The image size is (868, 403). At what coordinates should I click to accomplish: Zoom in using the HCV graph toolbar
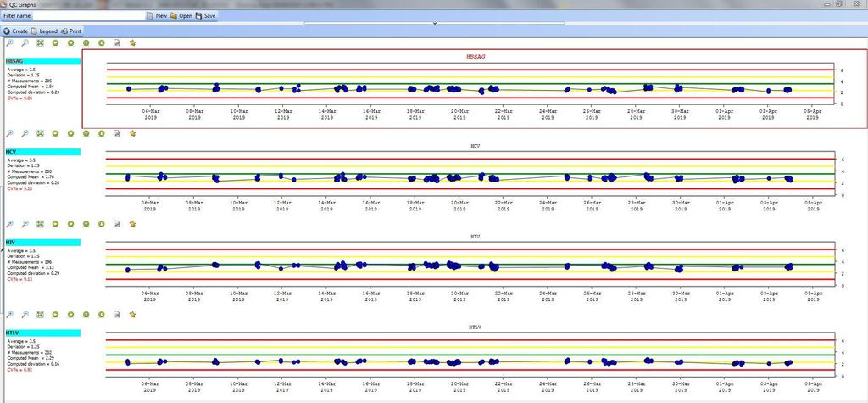pyautogui.click(x=10, y=133)
